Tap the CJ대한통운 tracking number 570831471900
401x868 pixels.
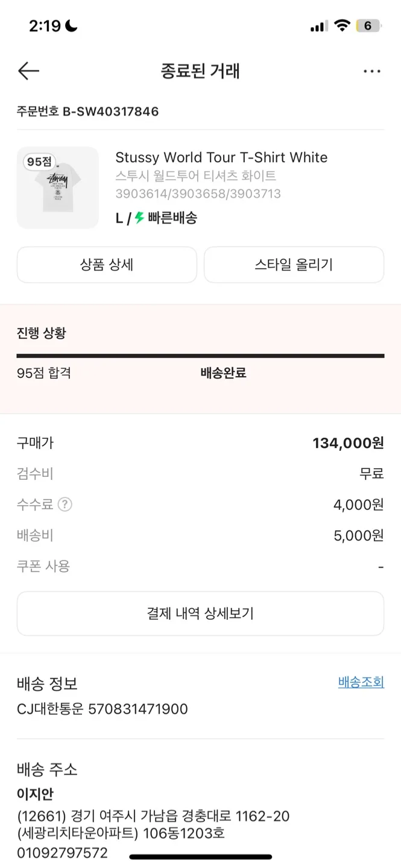(x=138, y=709)
